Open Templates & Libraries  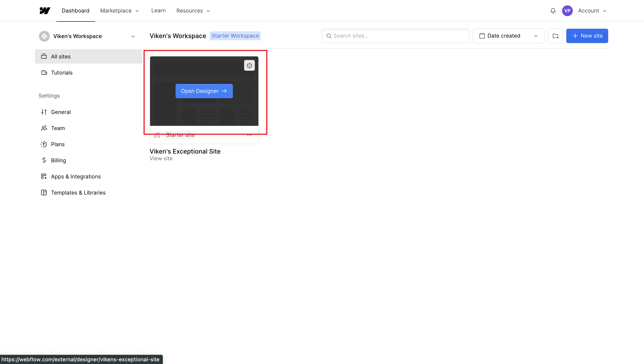point(88,193)
